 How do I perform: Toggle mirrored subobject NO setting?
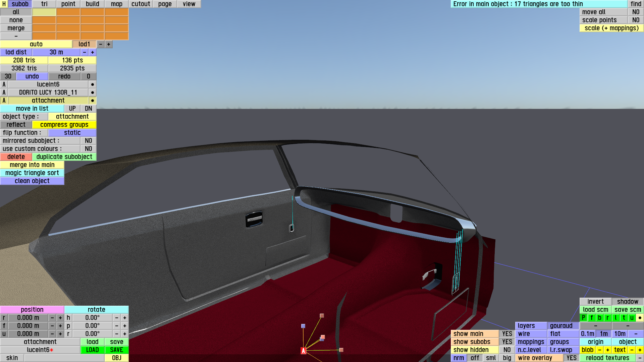(88, 141)
